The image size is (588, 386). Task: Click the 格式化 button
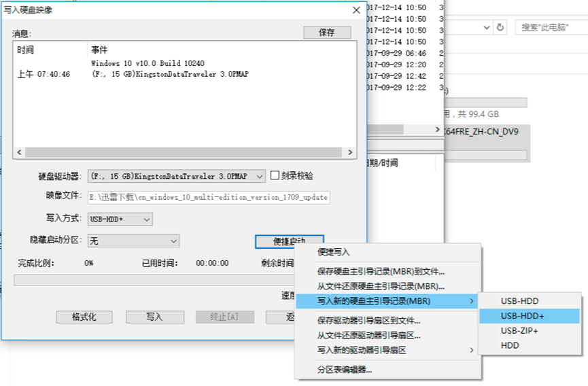[84, 317]
